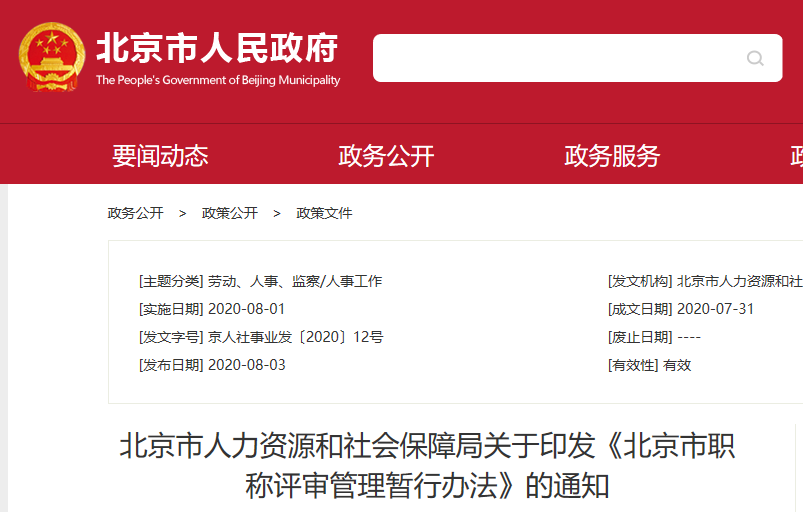This screenshot has width=803, height=512.
Task: Click the English subtitle under the site title
Action: (x=218, y=80)
